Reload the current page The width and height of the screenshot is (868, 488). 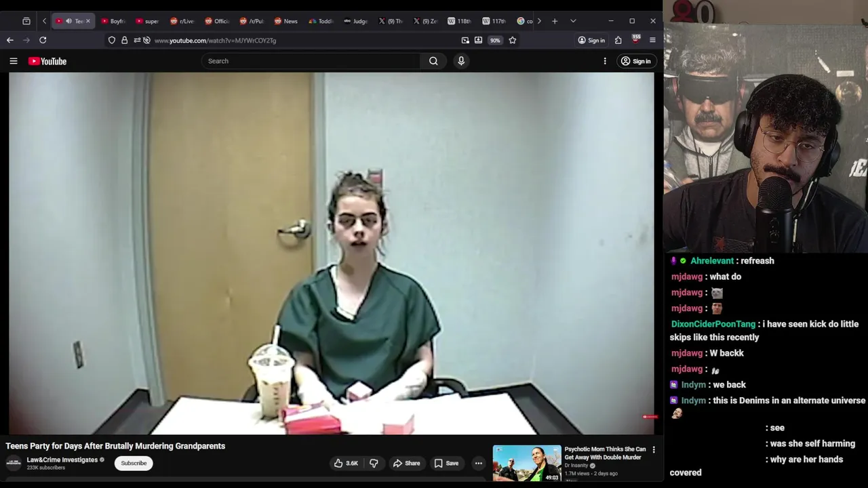point(43,40)
